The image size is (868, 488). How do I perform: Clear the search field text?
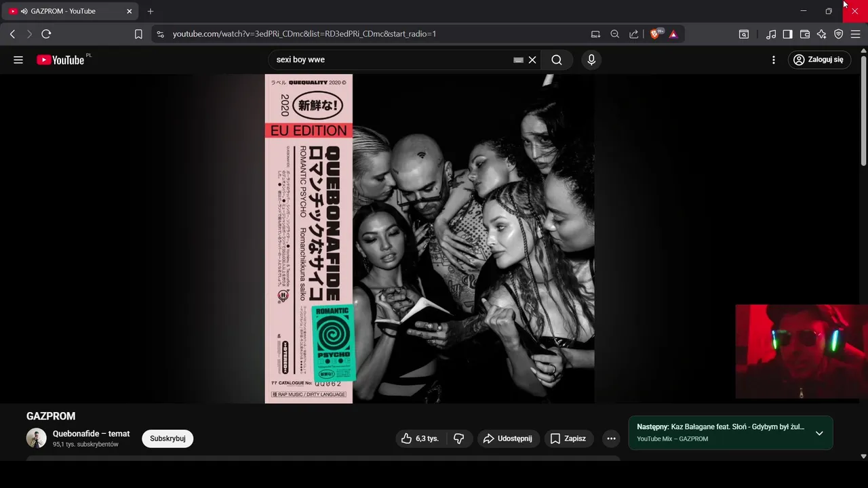pyautogui.click(x=532, y=60)
